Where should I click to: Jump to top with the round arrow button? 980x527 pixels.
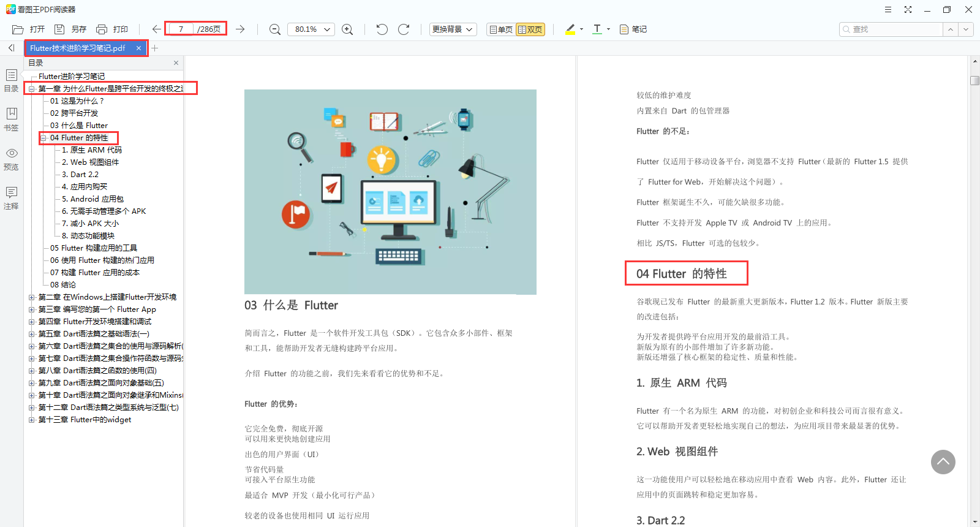point(943,462)
